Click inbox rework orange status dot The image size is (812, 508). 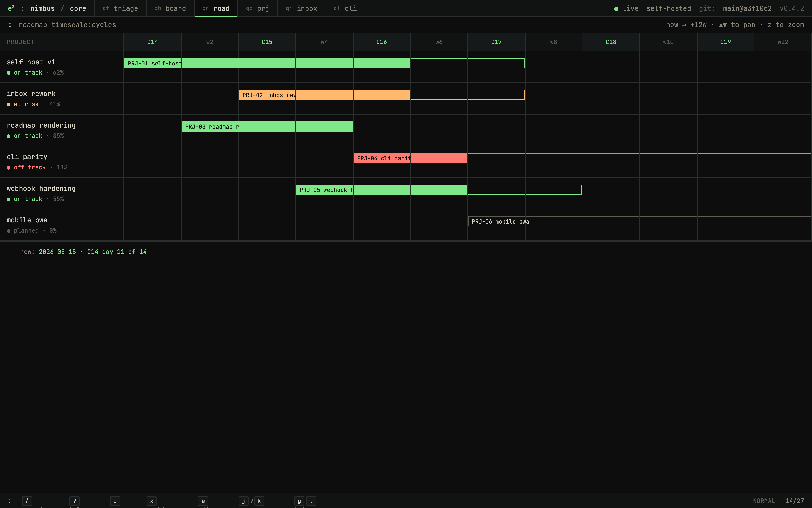9,104
